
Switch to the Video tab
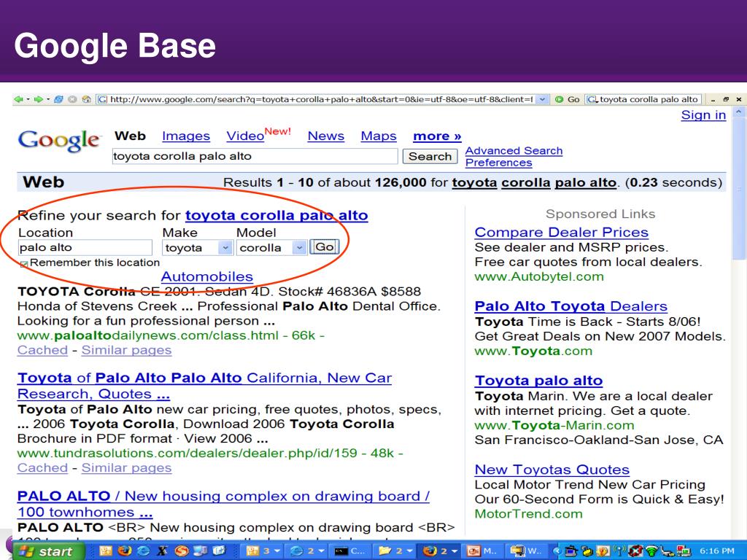click(245, 136)
